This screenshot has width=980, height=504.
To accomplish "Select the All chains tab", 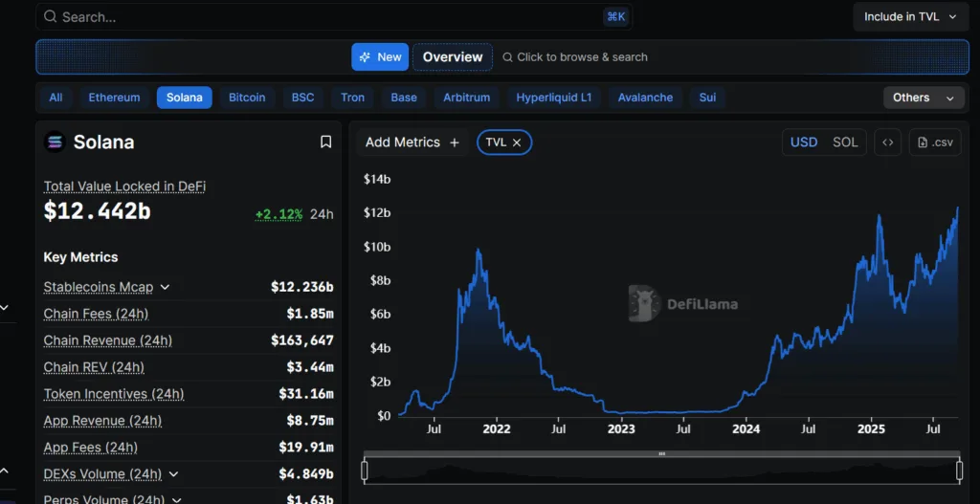I will point(56,98).
